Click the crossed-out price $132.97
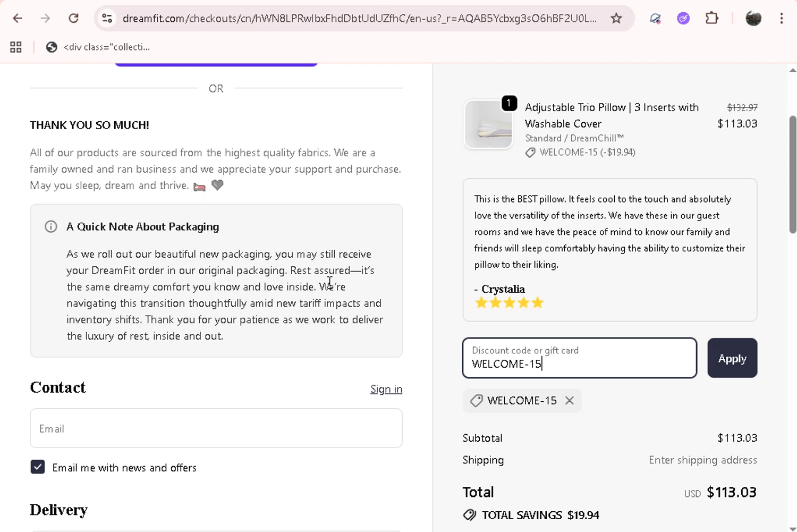Image resolution: width=797 pixels, height=532 pixels. pyautogui.click(x=742, y=107)
